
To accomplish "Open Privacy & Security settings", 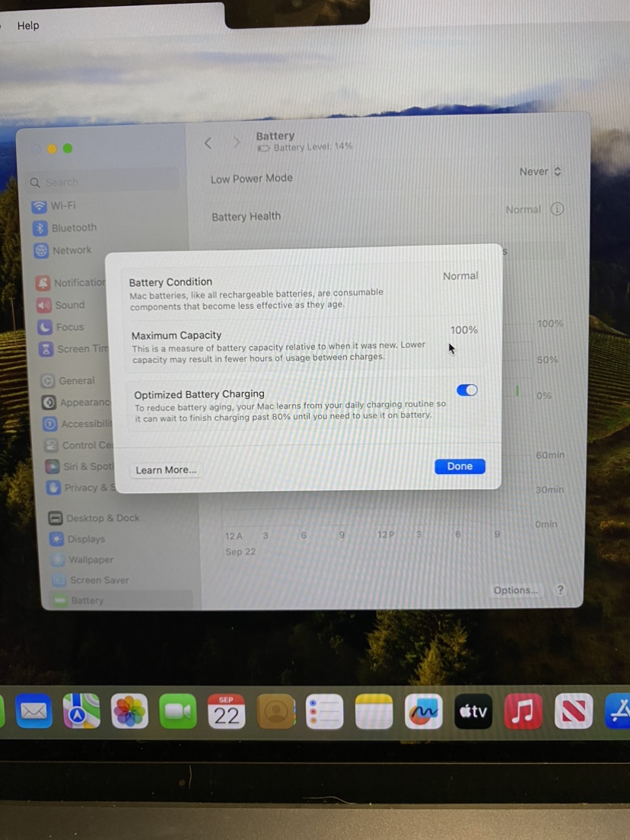I will (x=81, y=488).
